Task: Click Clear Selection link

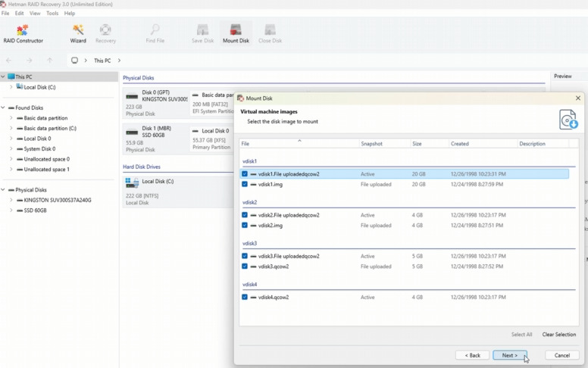Action: coord(558,334)
